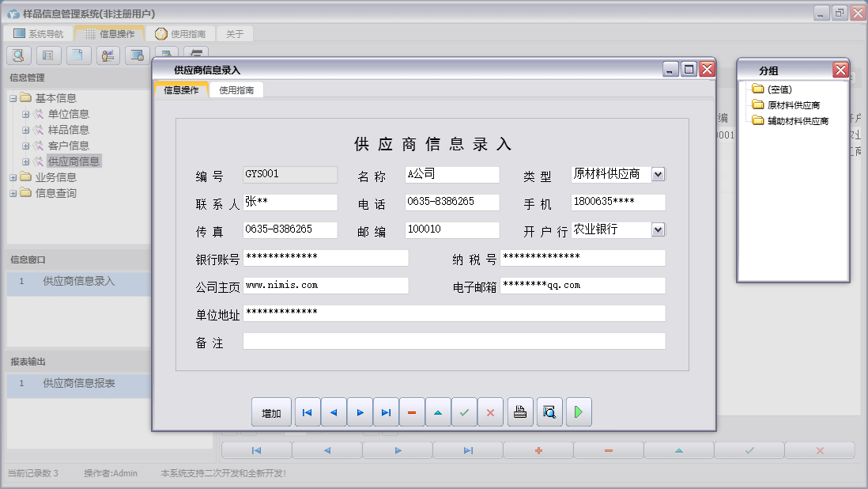Viewport: 868px width, 489px height.
Task: Click the printer icon in supplier dialog
Action: [x=520, y=412]
